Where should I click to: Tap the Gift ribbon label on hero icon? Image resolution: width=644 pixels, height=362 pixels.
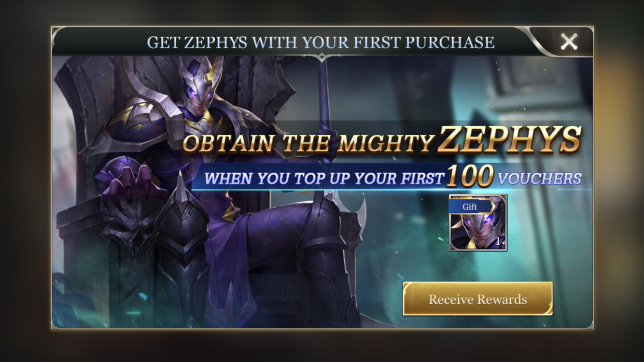[471, 207]
